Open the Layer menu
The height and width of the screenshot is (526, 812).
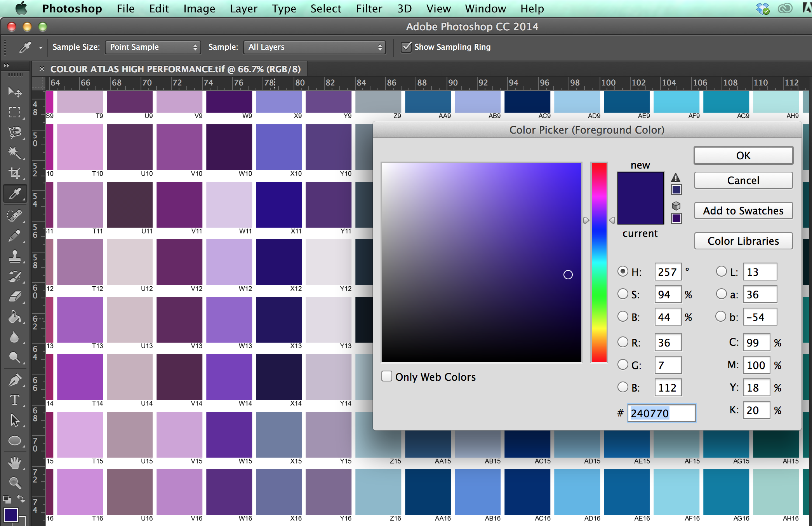click(243, 9)
